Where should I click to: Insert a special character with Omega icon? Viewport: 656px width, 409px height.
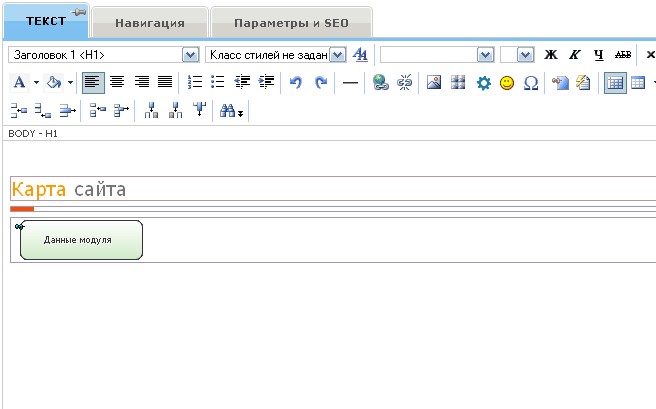(531, 83)
